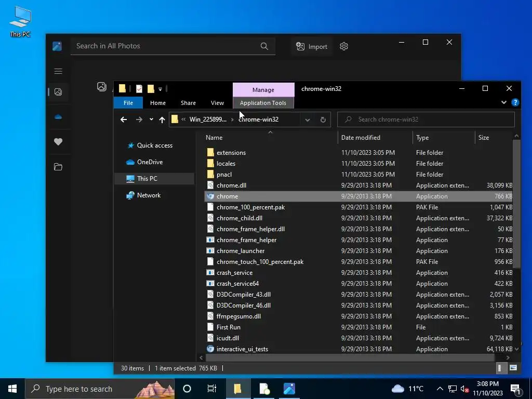
Task: Select the crash_service64 application
Action: (358, 283)
